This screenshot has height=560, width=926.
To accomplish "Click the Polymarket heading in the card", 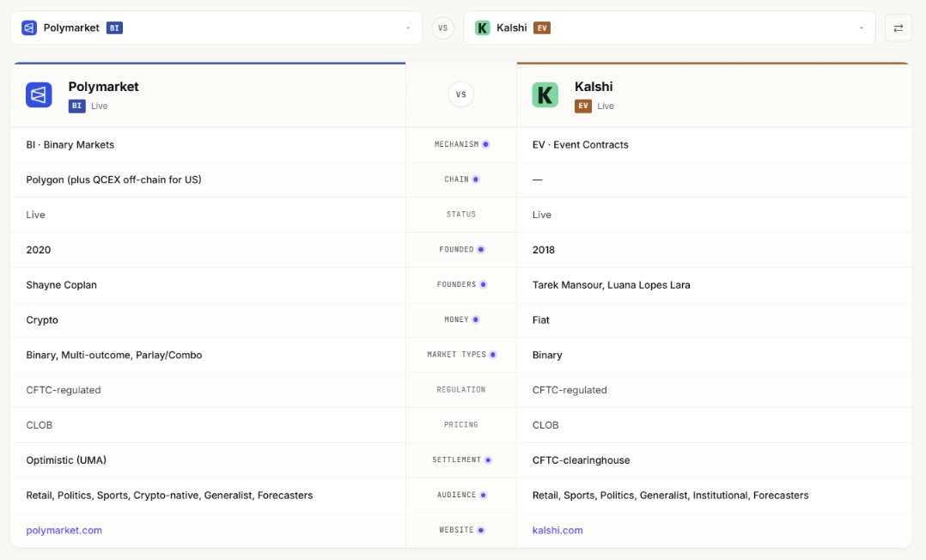I will [103, 87].
